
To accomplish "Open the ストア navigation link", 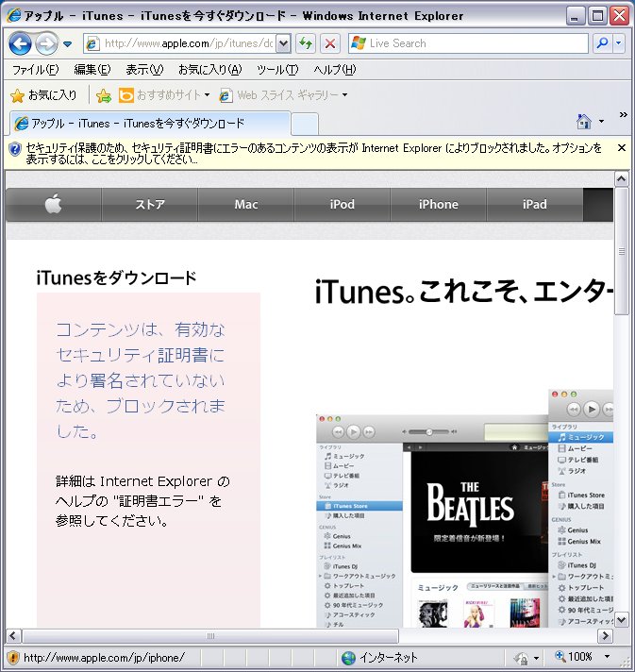I will (x=150, y=205).
